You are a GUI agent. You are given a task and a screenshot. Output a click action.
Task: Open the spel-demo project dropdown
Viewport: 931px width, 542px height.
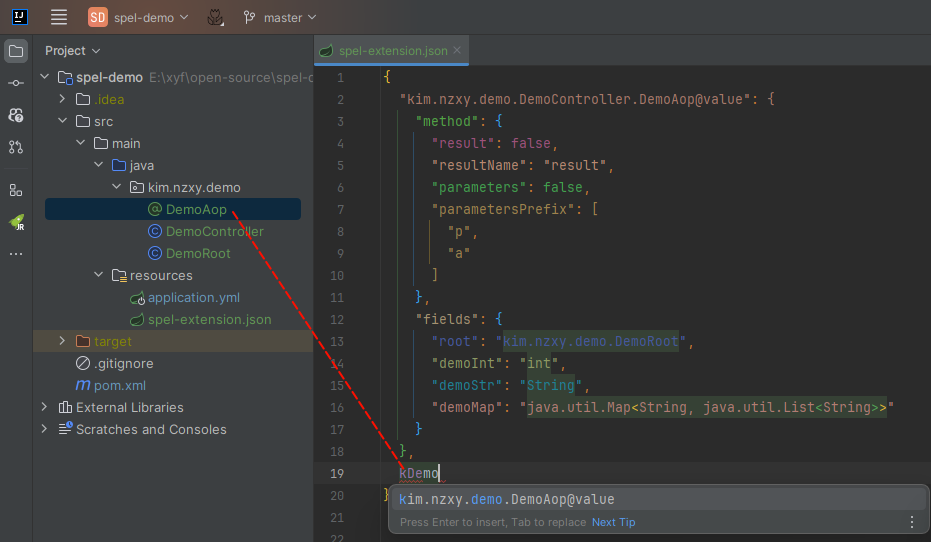pyautogui.click(x=139, y=17)
